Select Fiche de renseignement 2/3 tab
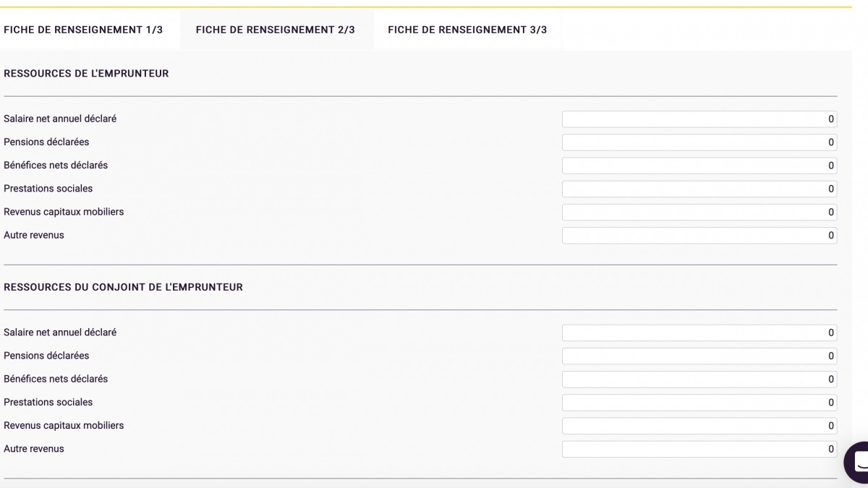The width and height of the screenshot is (868, 488). coord(276,30)
